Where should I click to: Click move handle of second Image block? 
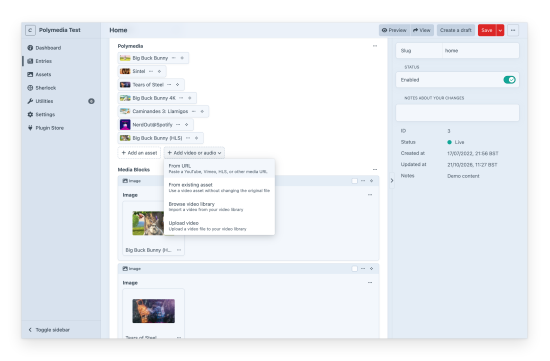coord(371,269)
